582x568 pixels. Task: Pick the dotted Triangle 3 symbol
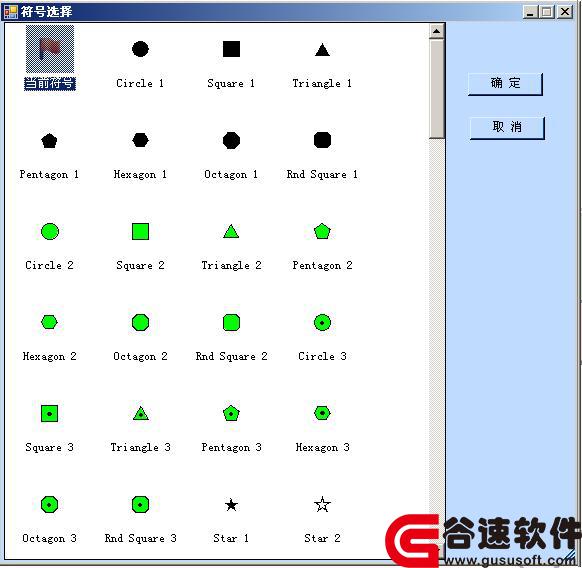[141, 413]
